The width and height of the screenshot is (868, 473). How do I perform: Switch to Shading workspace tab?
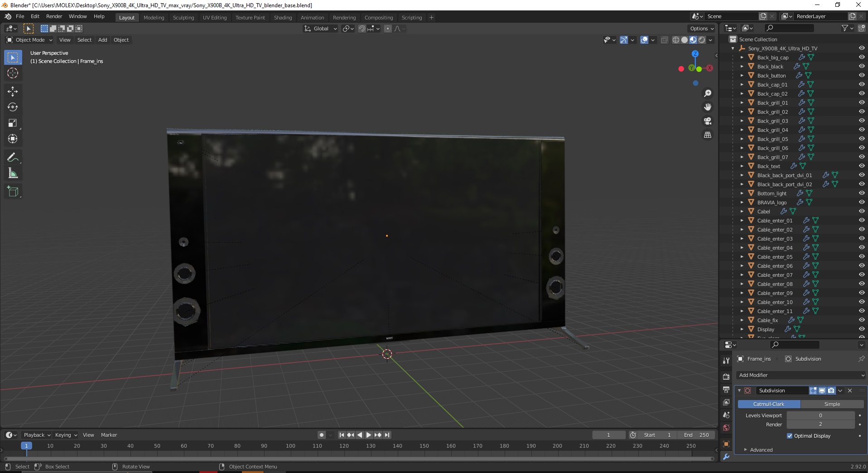[x=283, y=18]
